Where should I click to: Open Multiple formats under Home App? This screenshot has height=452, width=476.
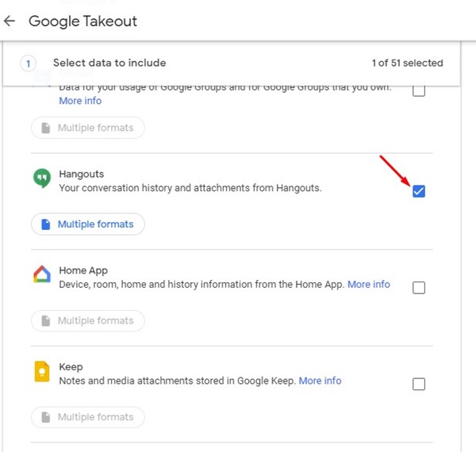tap(88, 320)
